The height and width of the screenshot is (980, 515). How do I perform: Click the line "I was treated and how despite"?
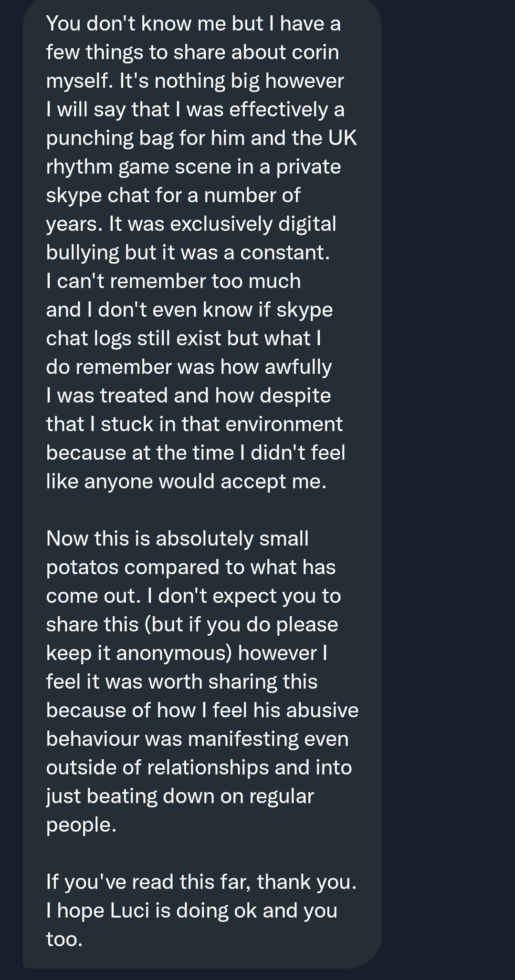click(x=188, y=396)
